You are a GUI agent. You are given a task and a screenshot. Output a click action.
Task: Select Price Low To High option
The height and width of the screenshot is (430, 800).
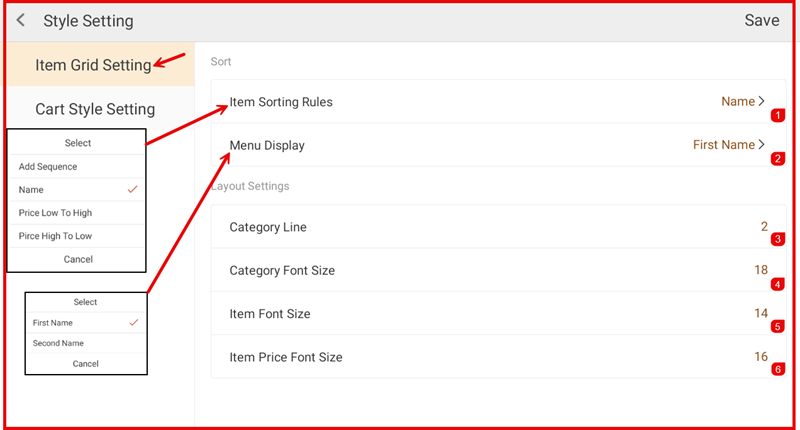click(x=55, y=213)
